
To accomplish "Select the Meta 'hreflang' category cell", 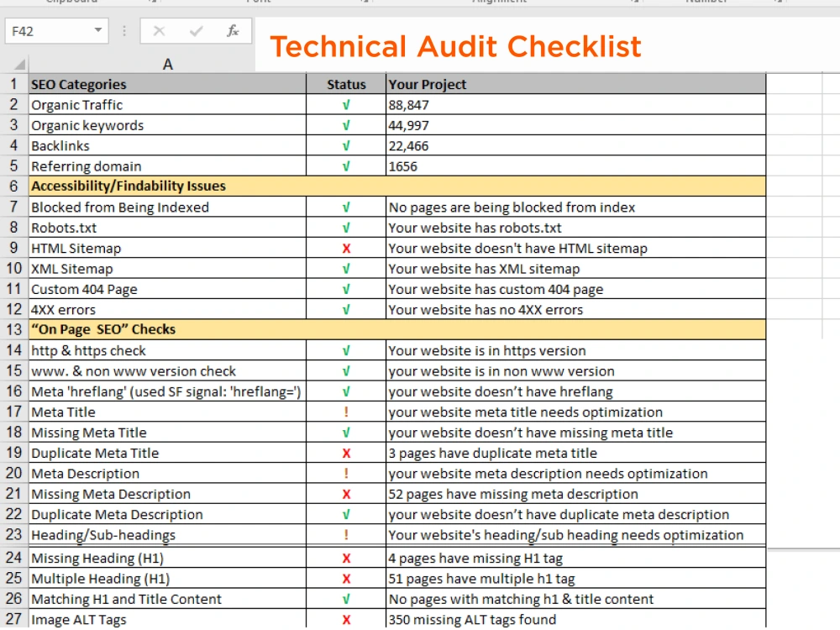I will [x=168, y=391].
